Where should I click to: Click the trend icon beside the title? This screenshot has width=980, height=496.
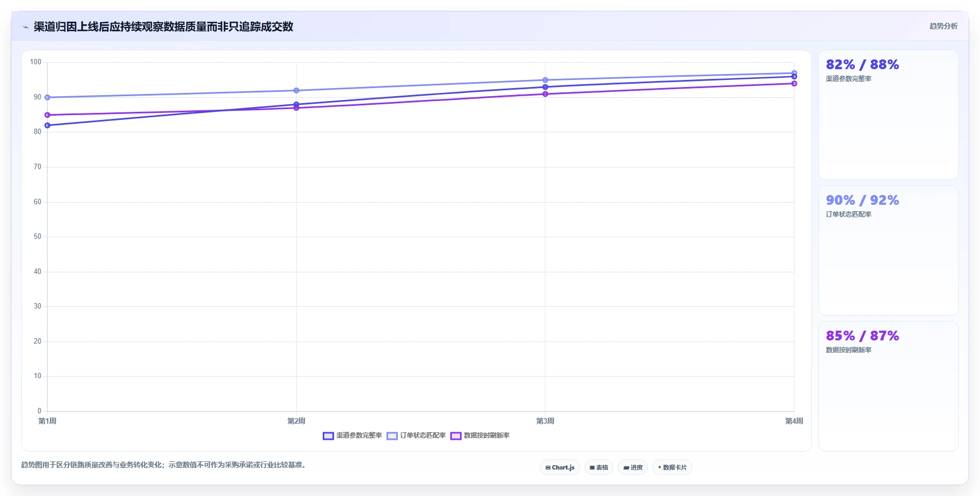click(25, 27)
